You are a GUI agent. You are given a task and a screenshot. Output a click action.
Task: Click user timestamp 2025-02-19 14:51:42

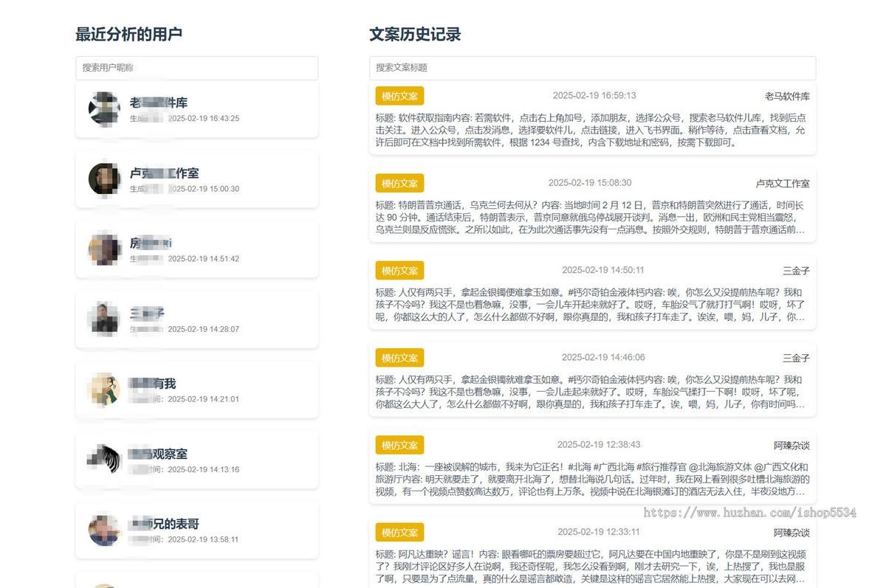click(204, 259)
